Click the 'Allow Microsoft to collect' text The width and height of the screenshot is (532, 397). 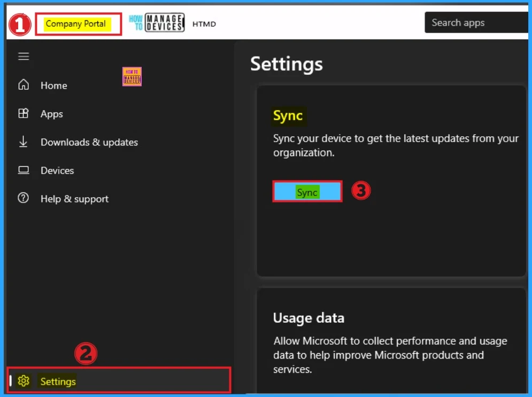click(x=390, y=355)
